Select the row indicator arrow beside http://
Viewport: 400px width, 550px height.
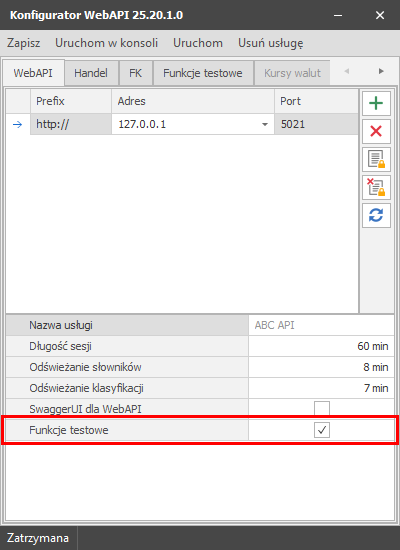[x=18, y=124]
